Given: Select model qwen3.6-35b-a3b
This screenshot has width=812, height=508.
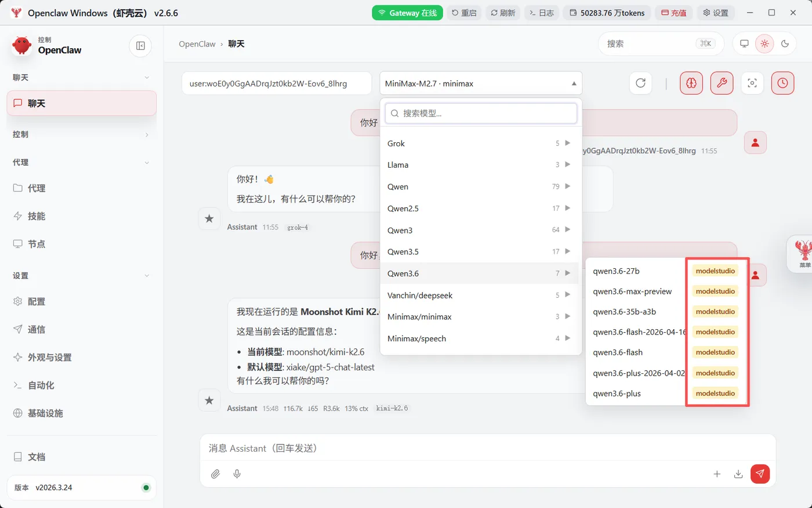Looking at the screenshot, I should tap(666, 312).
